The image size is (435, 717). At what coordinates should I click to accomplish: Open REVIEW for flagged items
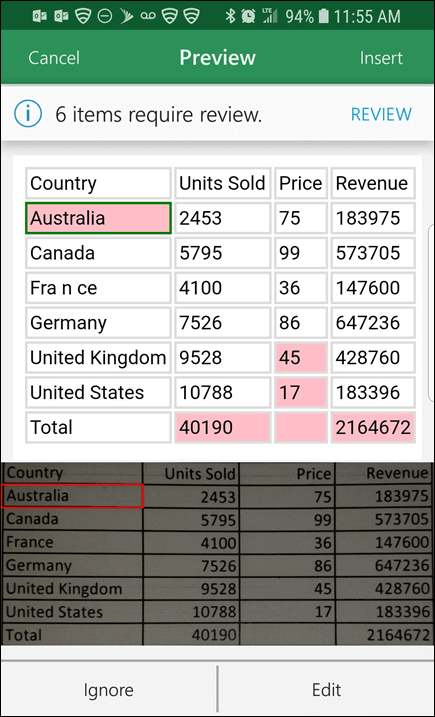(x=381, y=114)
